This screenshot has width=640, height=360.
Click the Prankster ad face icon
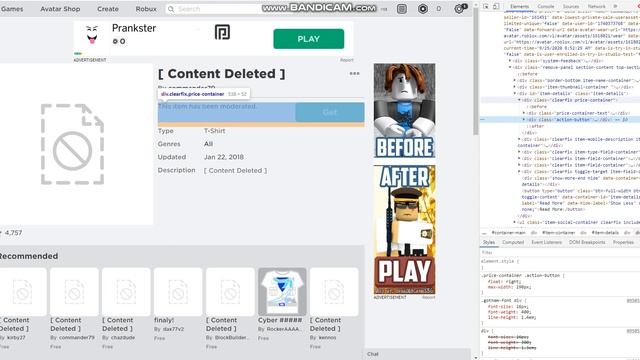click(92, 35)
